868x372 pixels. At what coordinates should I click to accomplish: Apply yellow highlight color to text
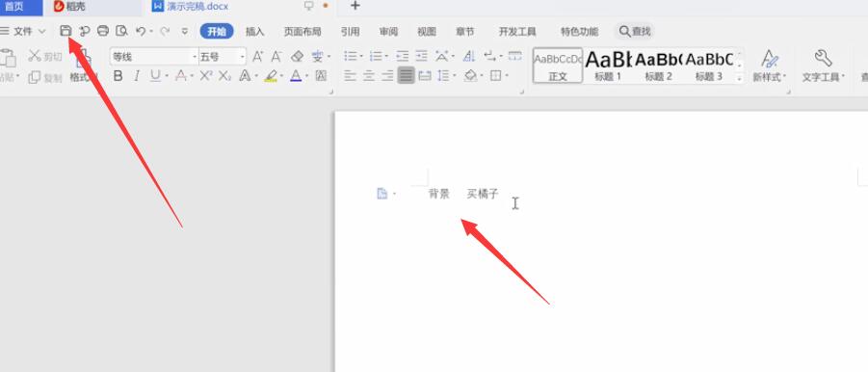[x=270, y=76]
